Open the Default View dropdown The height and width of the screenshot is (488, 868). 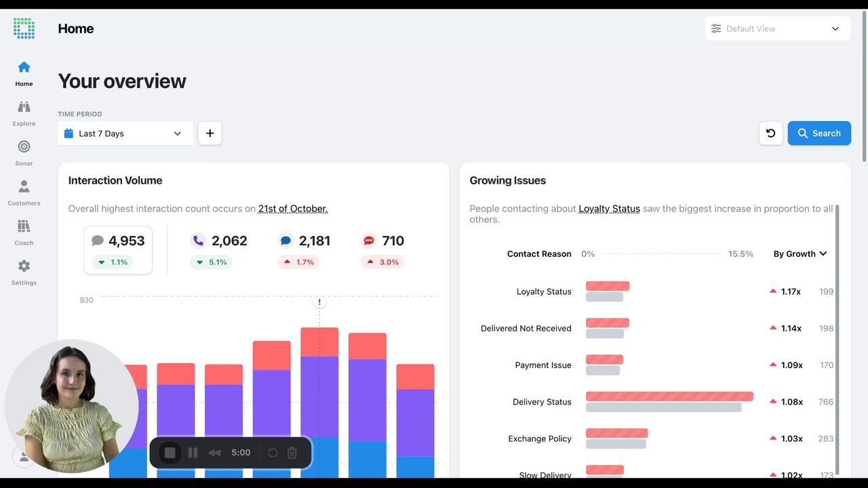click(x=778, y=28)
